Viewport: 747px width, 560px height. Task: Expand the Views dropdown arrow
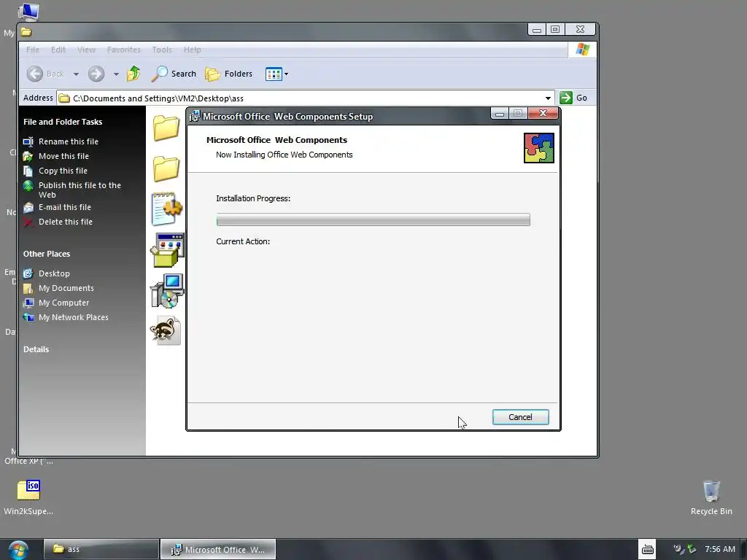pos(286,74)
